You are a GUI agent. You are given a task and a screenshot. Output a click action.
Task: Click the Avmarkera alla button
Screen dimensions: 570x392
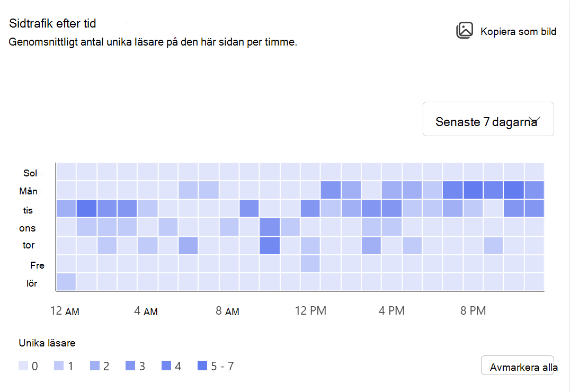(517, 365)
